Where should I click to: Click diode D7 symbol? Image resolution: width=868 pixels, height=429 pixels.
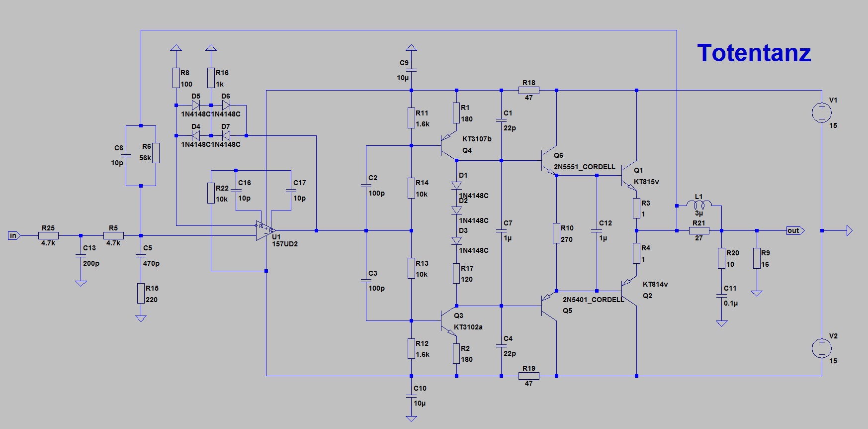coord(226,135)
